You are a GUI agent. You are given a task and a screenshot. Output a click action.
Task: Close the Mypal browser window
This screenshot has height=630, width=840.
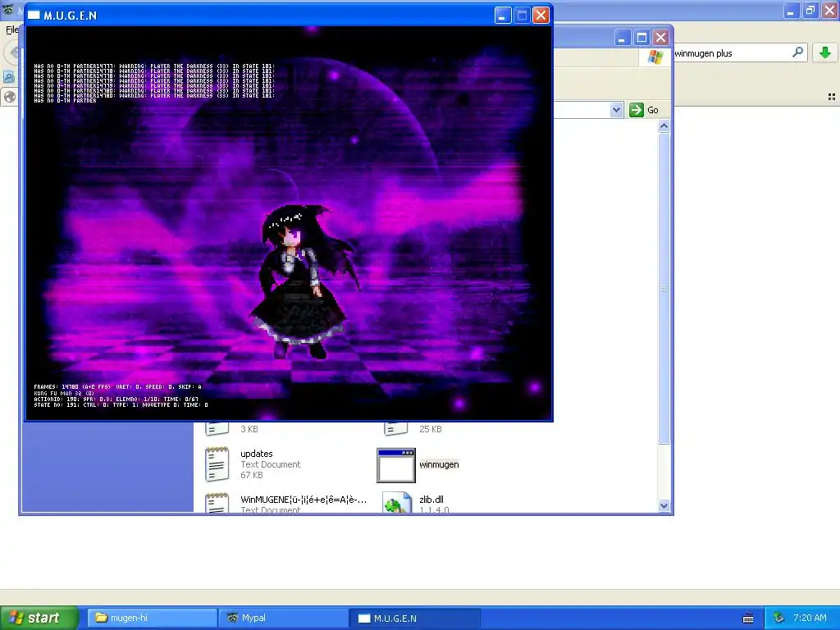830,10
